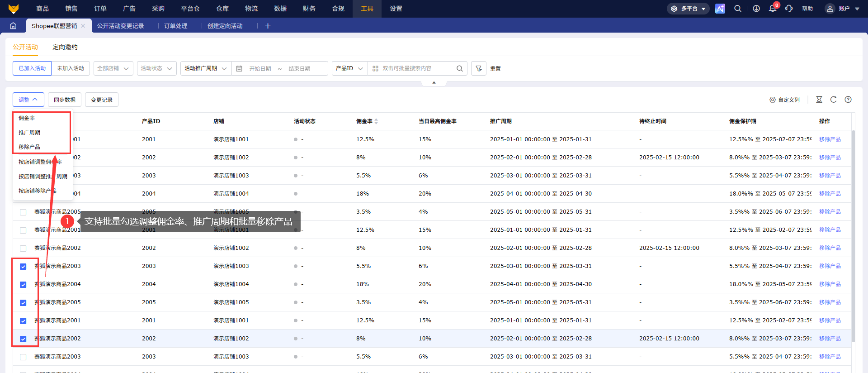Check the unticked 赛狐演示商品2005 row checkbox
Image resolution: width=868 pixels, height=373 pixels.
click(x=23, y=212)
